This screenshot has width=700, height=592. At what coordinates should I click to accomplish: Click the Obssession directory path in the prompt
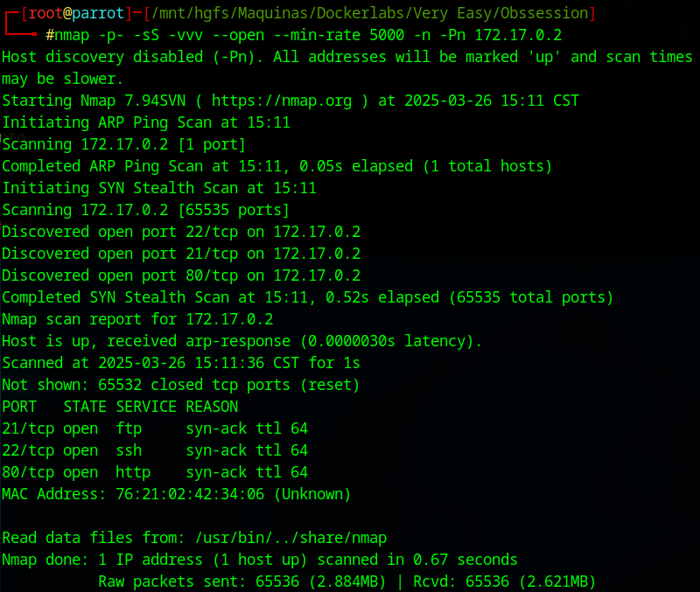coord(542,13)
